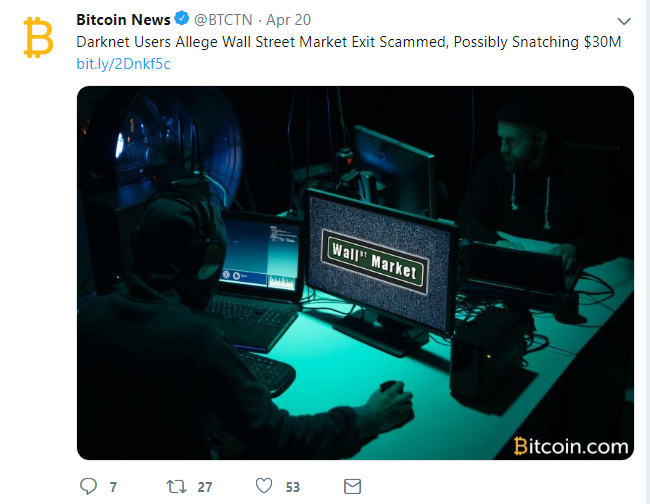Click the reply count 7

(113, 487)
